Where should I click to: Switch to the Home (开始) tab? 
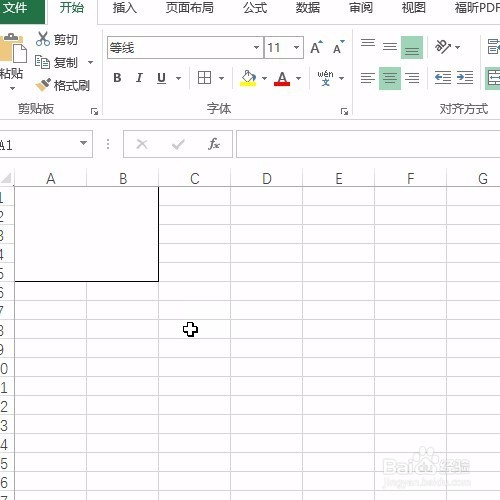click(x=72, y=8)
